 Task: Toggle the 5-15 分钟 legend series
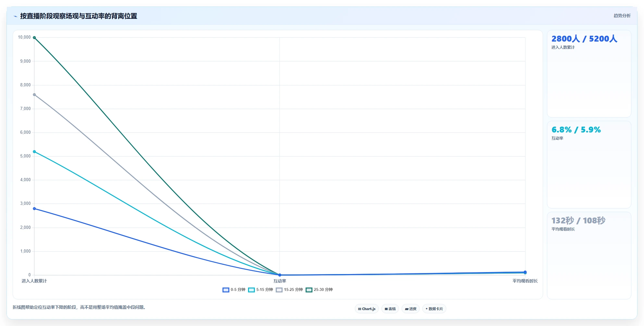pyautogui.click(x=260, y=290)
